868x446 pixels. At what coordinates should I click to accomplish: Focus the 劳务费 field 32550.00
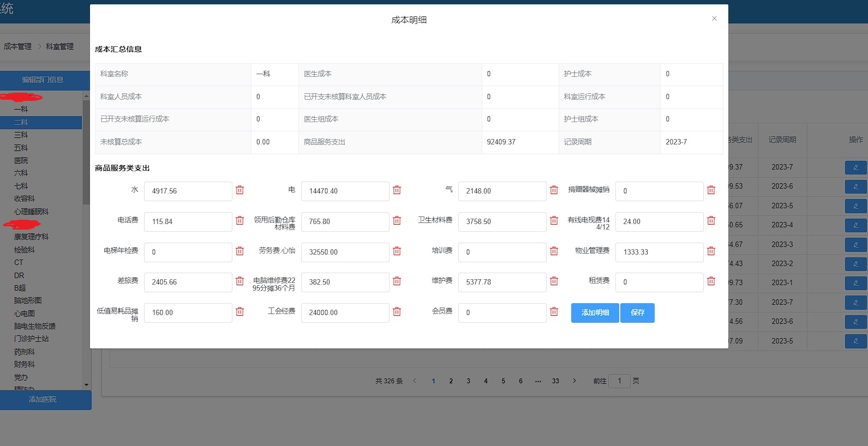pyautogui.click(x=345, y=252)
